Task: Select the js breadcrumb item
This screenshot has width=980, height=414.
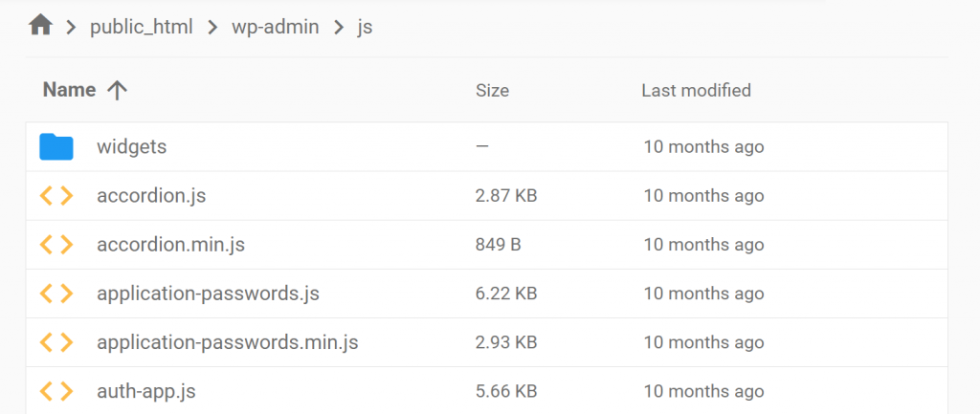Action: pos(365,28)
